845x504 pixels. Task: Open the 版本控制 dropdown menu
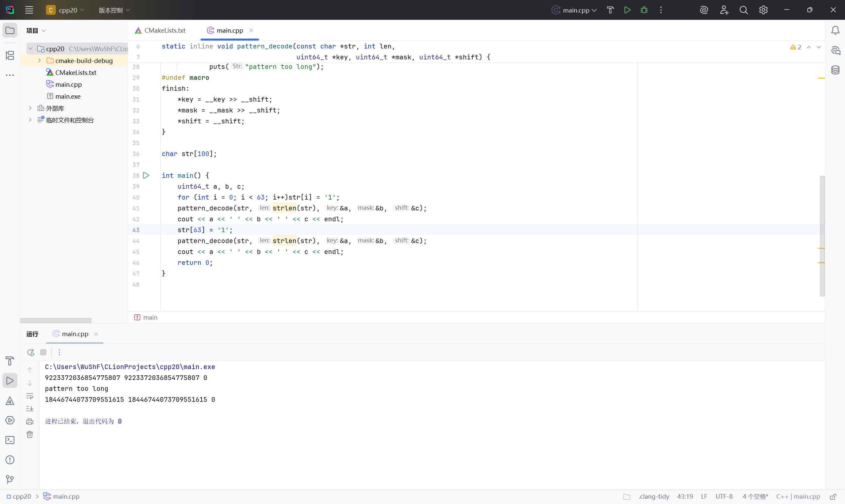(x=114, y=10)
